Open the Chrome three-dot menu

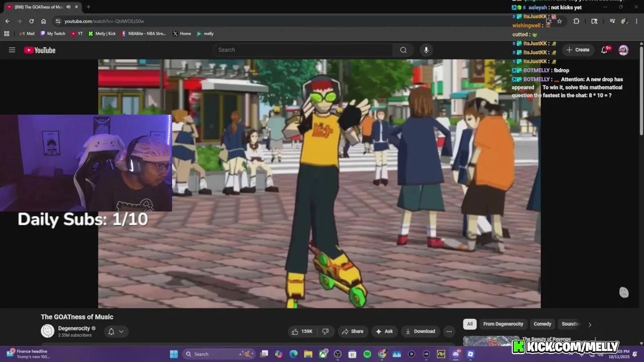click(x=636, y=21)
